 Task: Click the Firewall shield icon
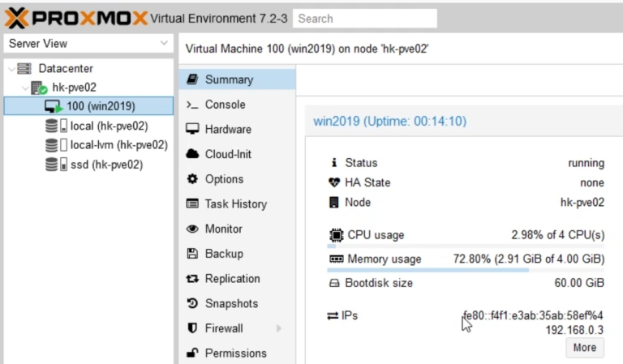click(x=192, y=328)
